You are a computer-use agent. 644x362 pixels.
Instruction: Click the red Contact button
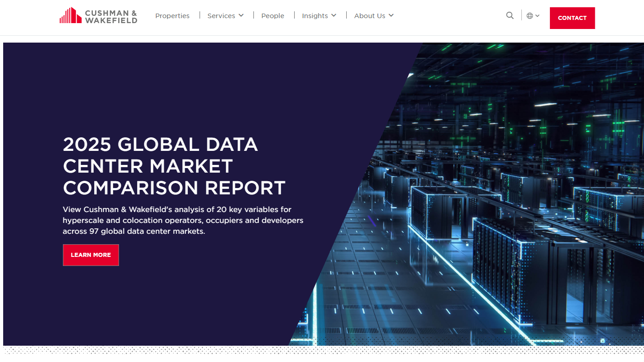tap(572, 18)
